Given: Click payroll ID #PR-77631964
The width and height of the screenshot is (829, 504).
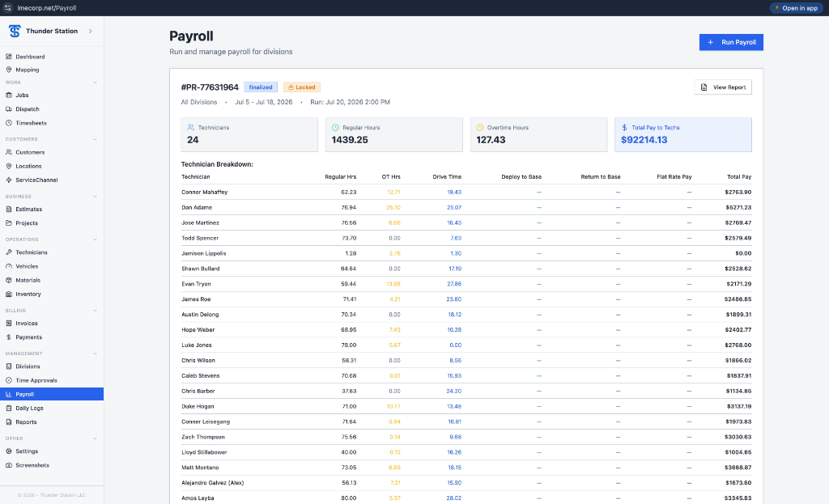Looking at the screenshot, I should click(x=210, y=87).
